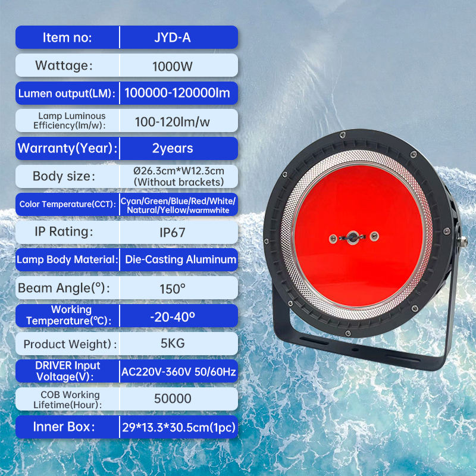Select the '5KG' weight value
The height and width of the screenshot is (476, 476).
click(173, 343)
